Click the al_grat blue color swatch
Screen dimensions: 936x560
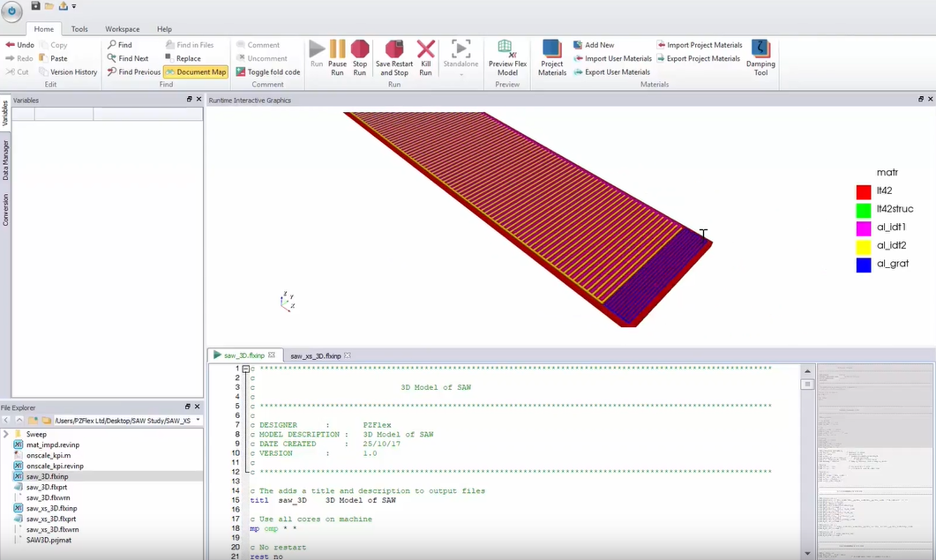(863, 265)
